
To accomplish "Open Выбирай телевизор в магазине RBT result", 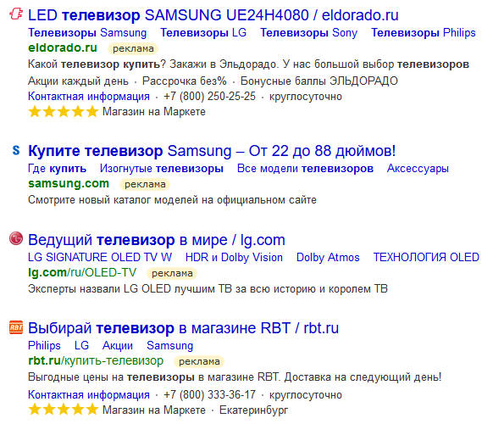I will pyautogui.click(x=183, y=328).
